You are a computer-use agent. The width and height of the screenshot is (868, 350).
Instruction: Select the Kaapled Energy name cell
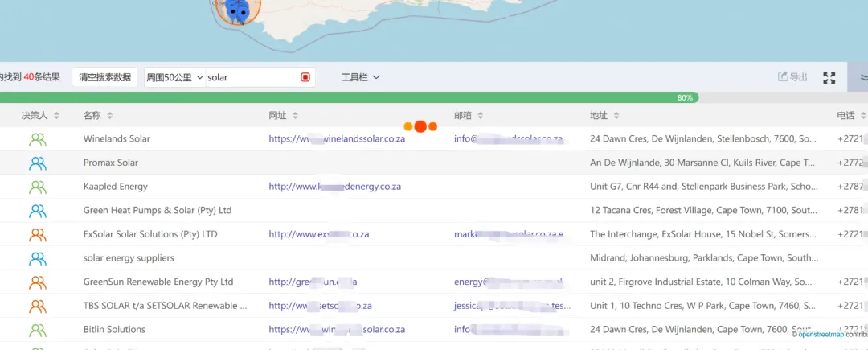click(116, 187)
